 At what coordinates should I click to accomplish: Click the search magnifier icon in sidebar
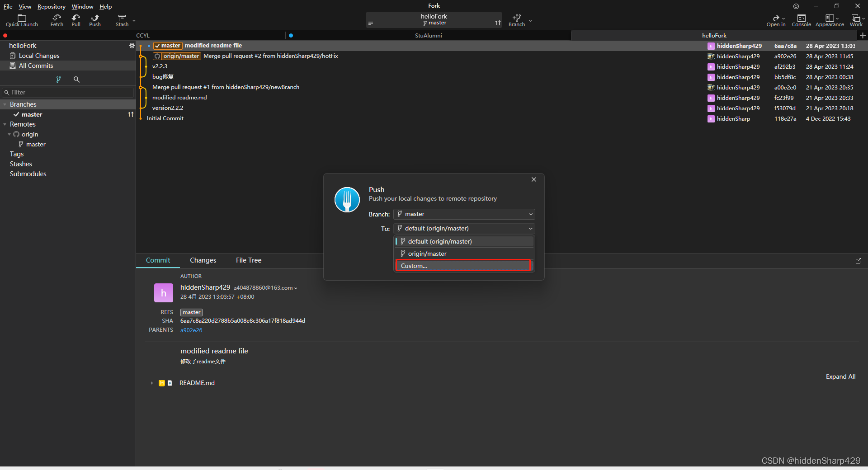[x=76, y=80]
